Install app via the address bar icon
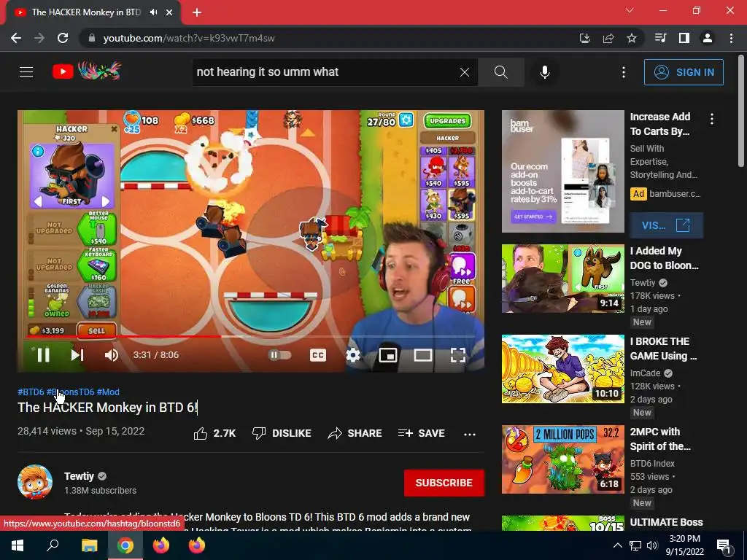The width and height of the screenshot is (747, 560). pyautogui.click(x=584, y=38)
